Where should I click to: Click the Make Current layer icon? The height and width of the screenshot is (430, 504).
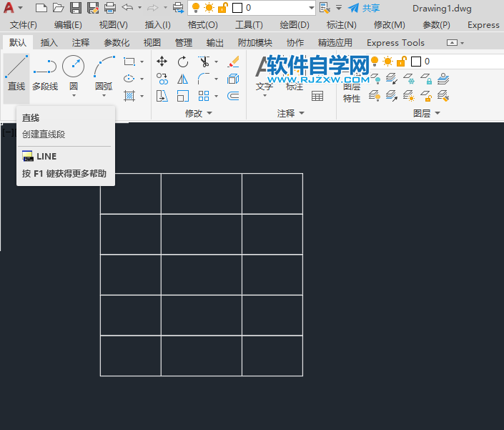point(443,79)
